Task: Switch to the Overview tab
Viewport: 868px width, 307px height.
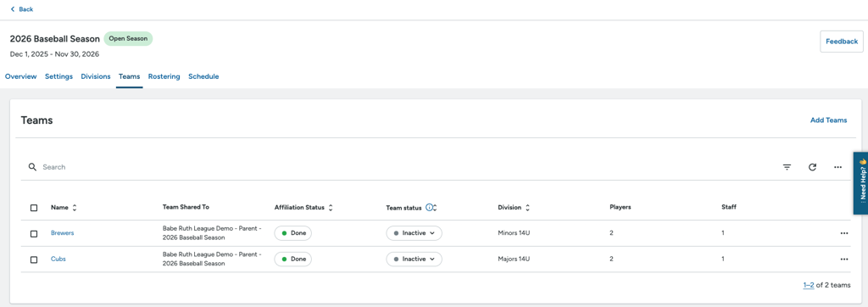Action: coord(21,76)
